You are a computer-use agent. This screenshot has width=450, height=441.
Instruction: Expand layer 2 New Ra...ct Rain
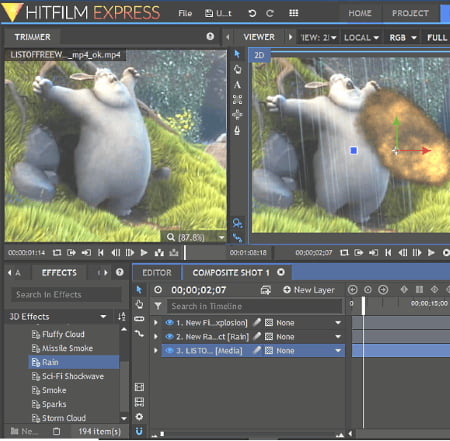click(x=155, y=337)
